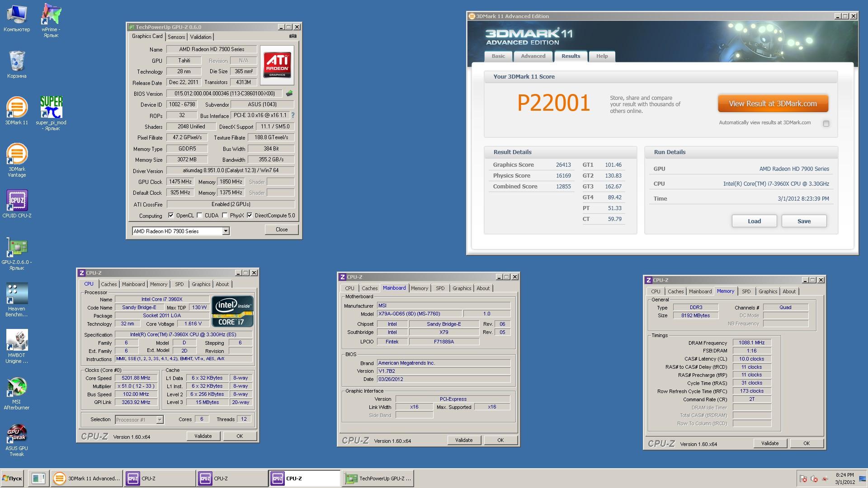The width and height of the screenshot is (868, 488).
Task: Open the Компьютер desktop icon
Action: pos(17,18)
